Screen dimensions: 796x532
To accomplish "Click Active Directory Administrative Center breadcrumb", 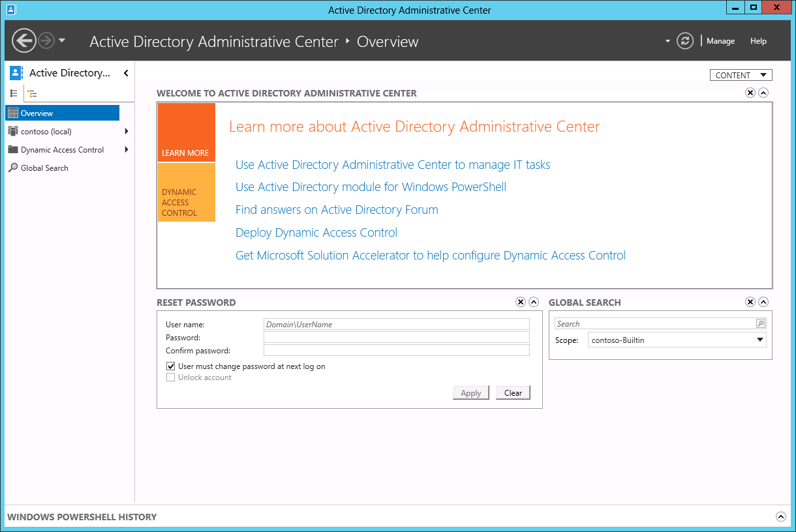I will (214, 42).
